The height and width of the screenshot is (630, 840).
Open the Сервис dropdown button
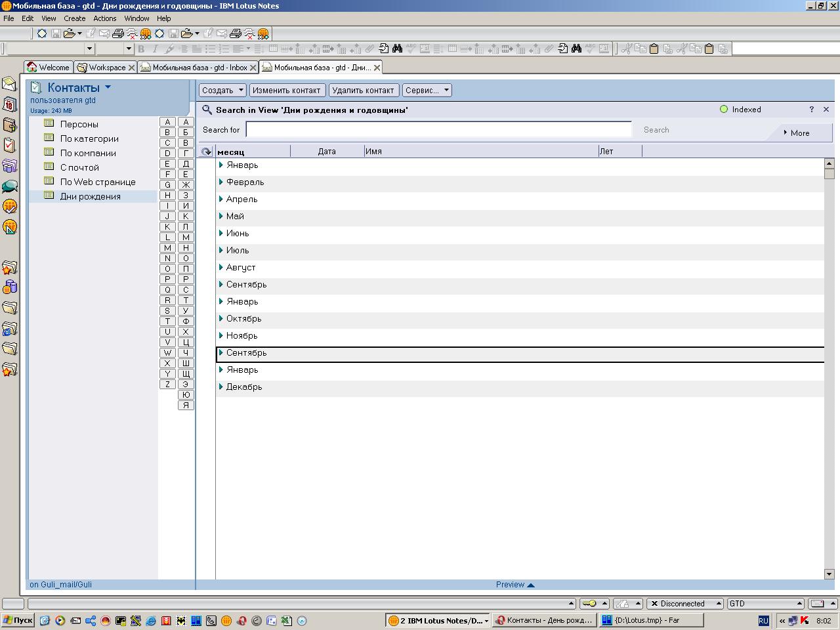click(x=427, y=91)
